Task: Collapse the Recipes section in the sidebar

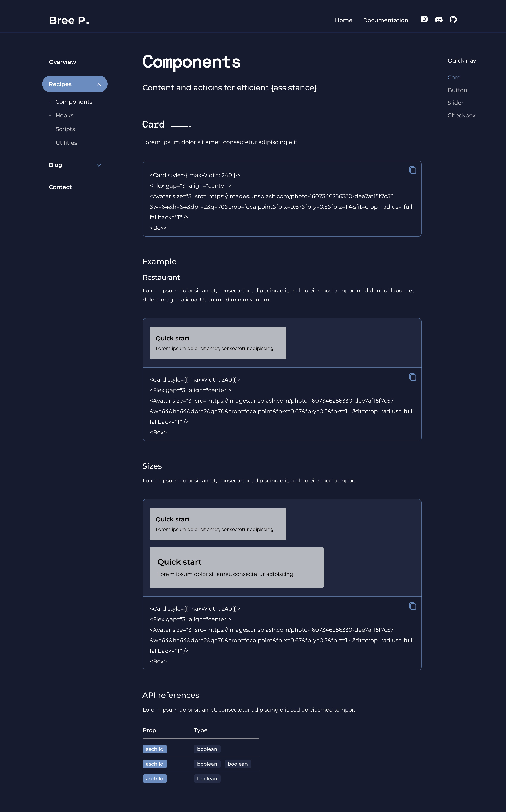Action: coord(98,84)
